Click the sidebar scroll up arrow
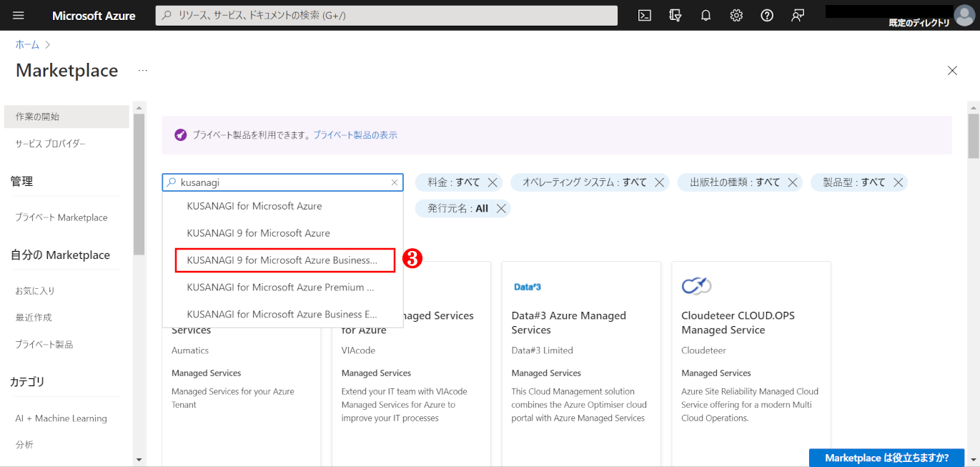980x467 pixels. tap(139, 108)
